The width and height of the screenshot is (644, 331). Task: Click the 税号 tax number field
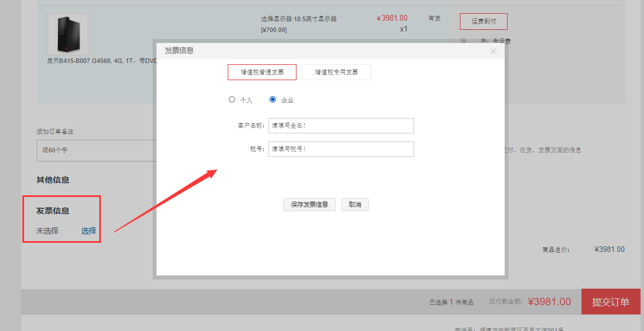pos(341,149)
